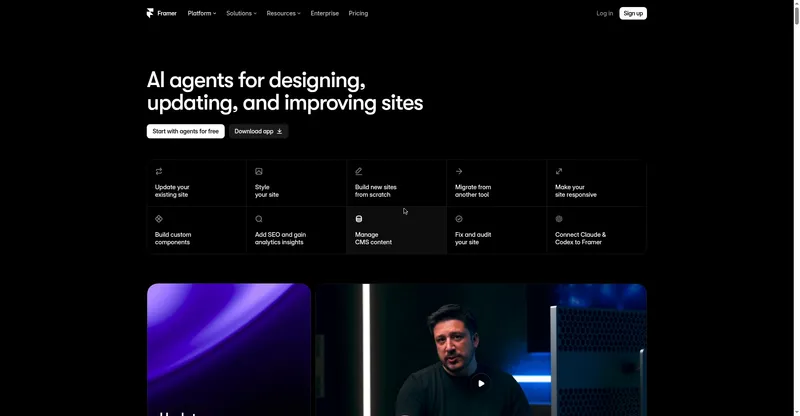
Task: Play the video of the man
Action: (x=481, y=383)
